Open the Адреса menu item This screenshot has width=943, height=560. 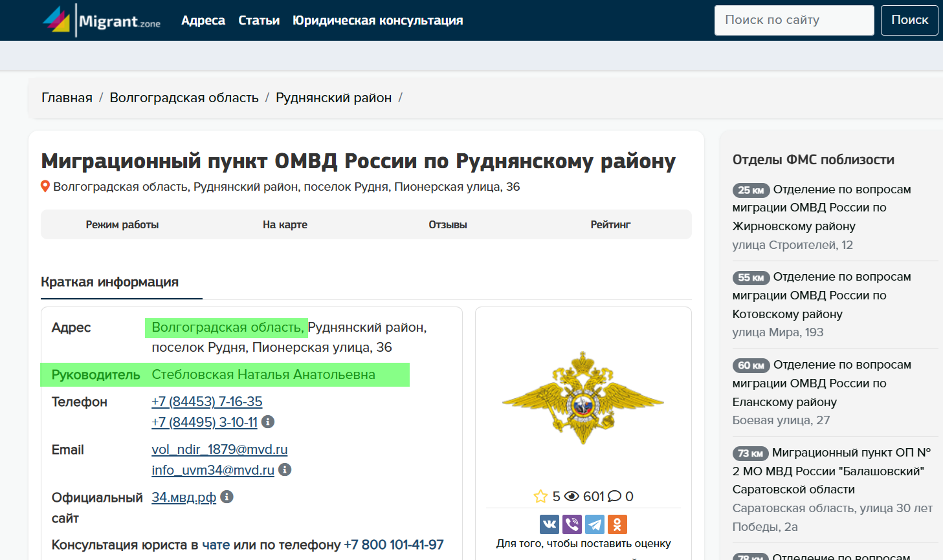tap(203, 20)
